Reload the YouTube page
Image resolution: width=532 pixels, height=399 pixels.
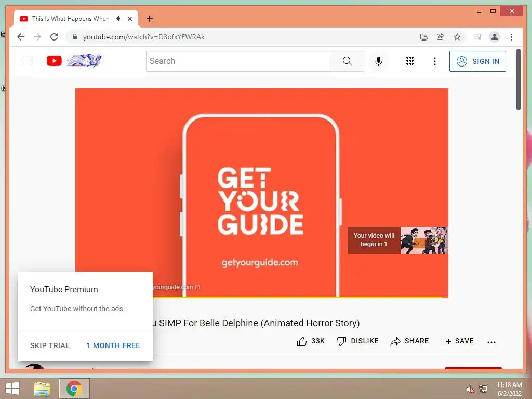(x=54, y=37)
